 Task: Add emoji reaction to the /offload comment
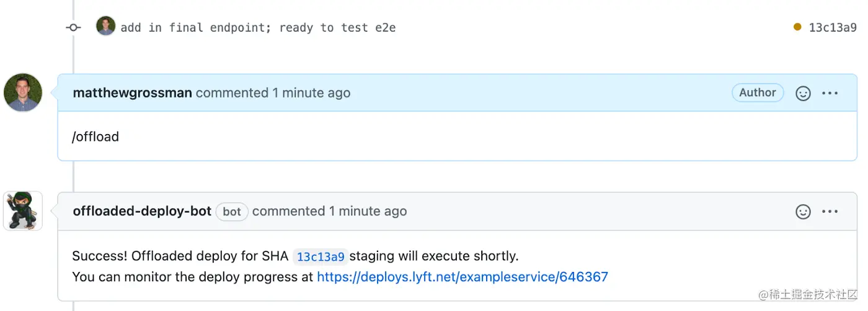click(x=803, y=93)
